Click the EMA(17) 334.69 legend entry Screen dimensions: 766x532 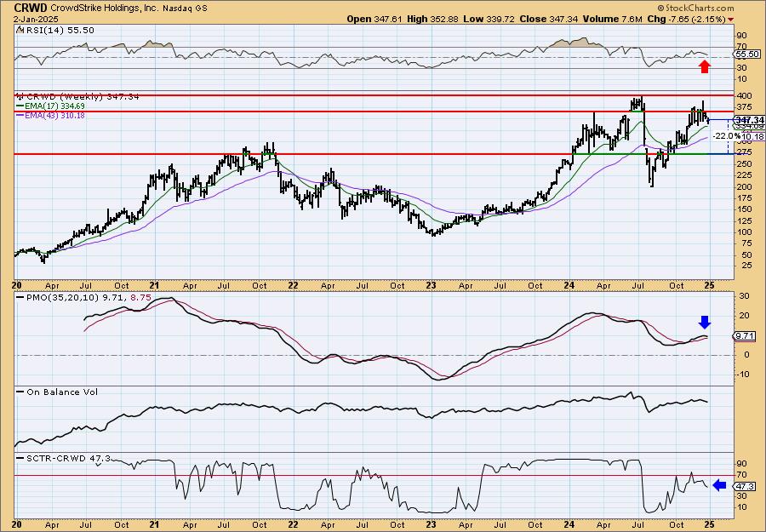(x=51, y=106)
